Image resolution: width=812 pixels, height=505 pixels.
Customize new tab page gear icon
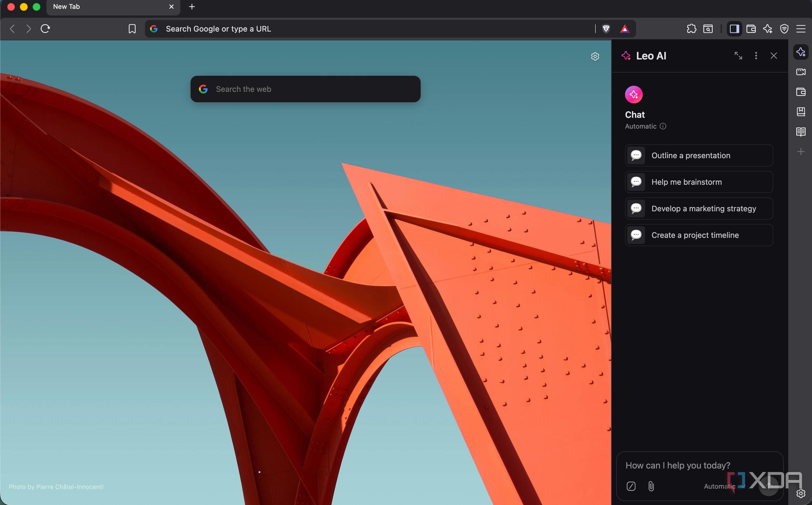point(595,56)
